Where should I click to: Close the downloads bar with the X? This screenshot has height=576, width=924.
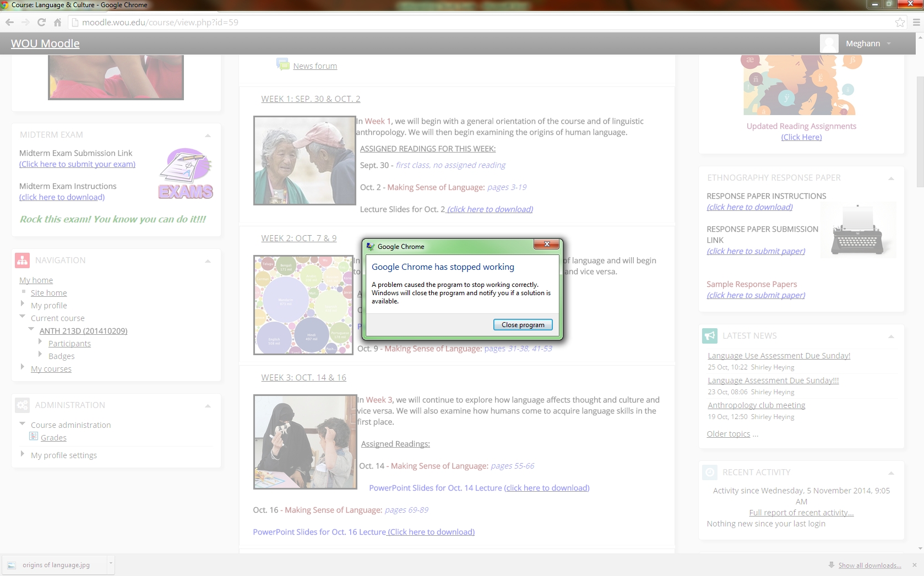point(914,565)
